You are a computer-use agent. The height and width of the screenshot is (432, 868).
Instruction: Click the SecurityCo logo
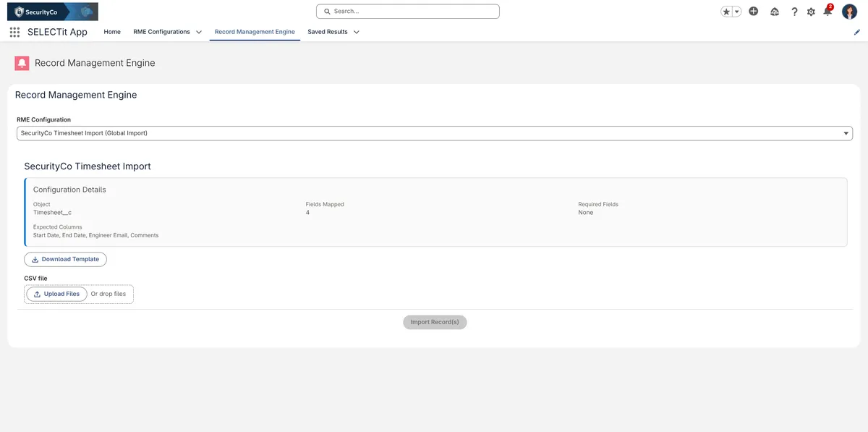52,12
